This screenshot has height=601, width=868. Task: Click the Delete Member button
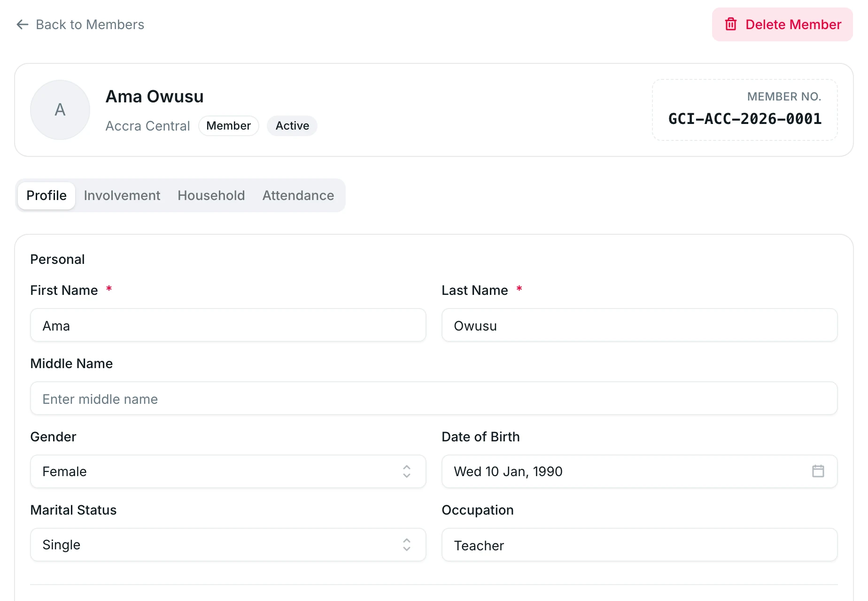pyautogui.click(x=783, y=24)
